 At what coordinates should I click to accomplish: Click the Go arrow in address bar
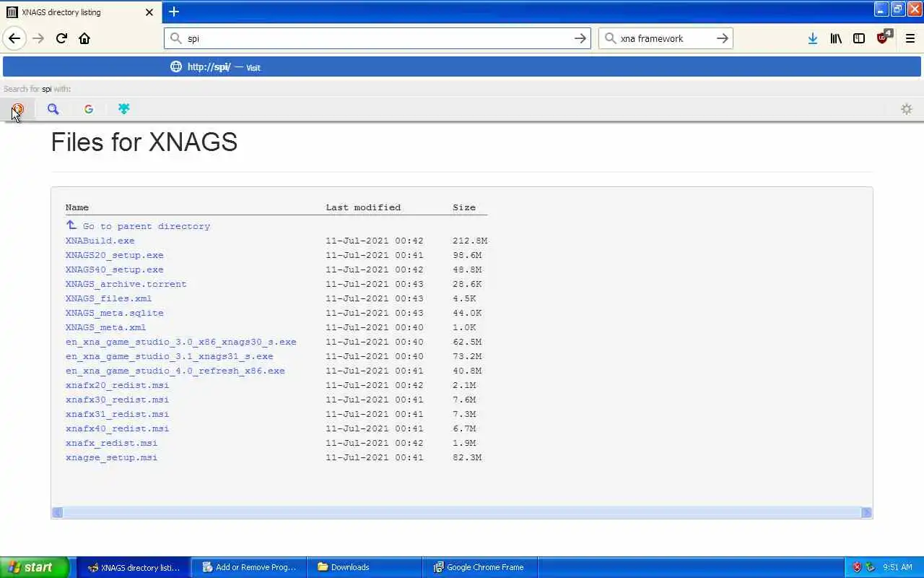tap(580, 38)
